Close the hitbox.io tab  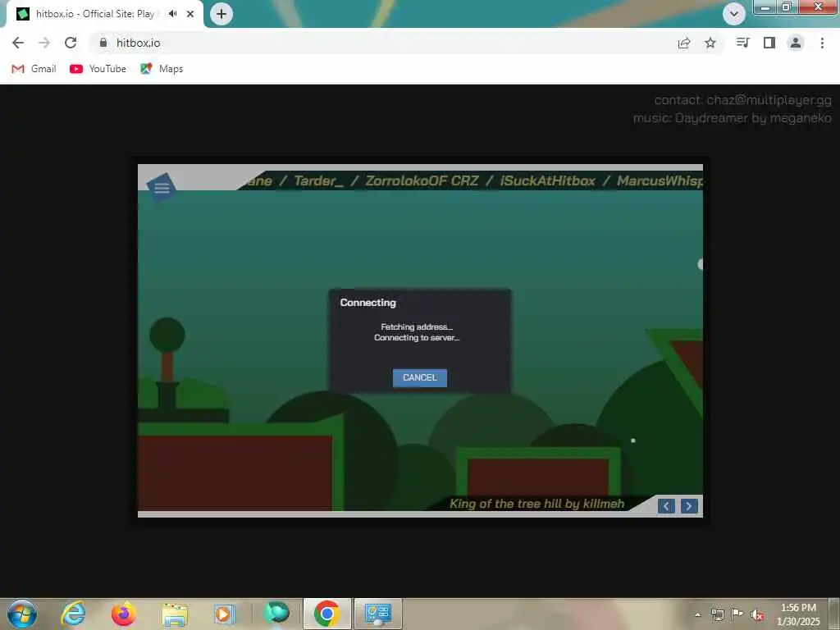(x=190, y=14)
